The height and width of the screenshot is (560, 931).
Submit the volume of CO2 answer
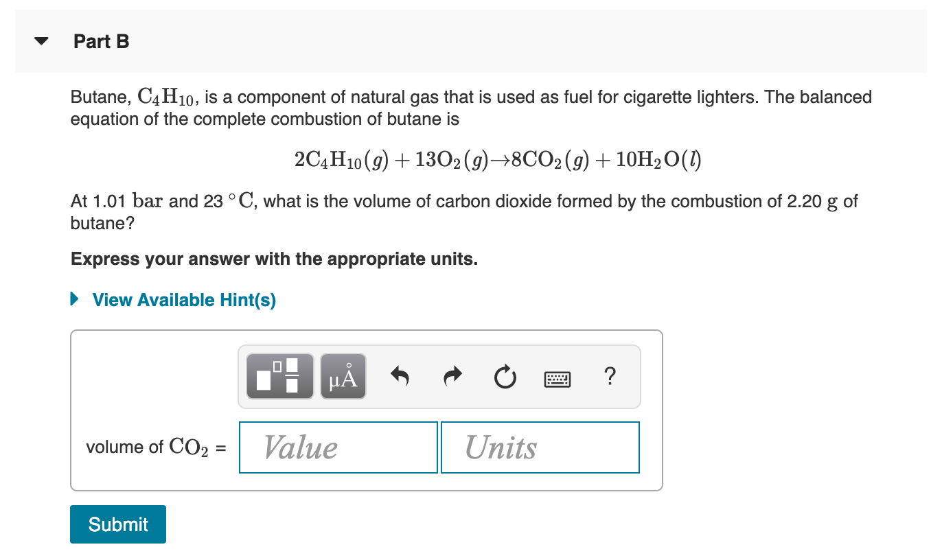tap(117, 524)
